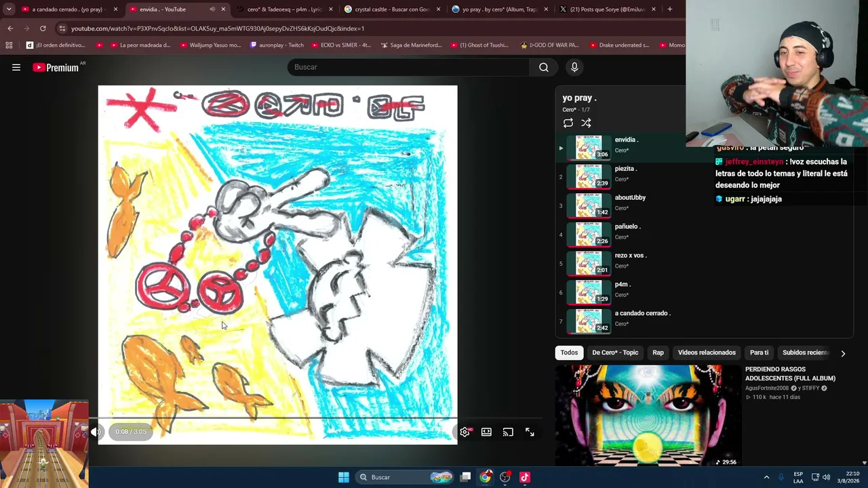Open 'yo pray .' playlist title
The image size is (868, 488).
point(579,98)
